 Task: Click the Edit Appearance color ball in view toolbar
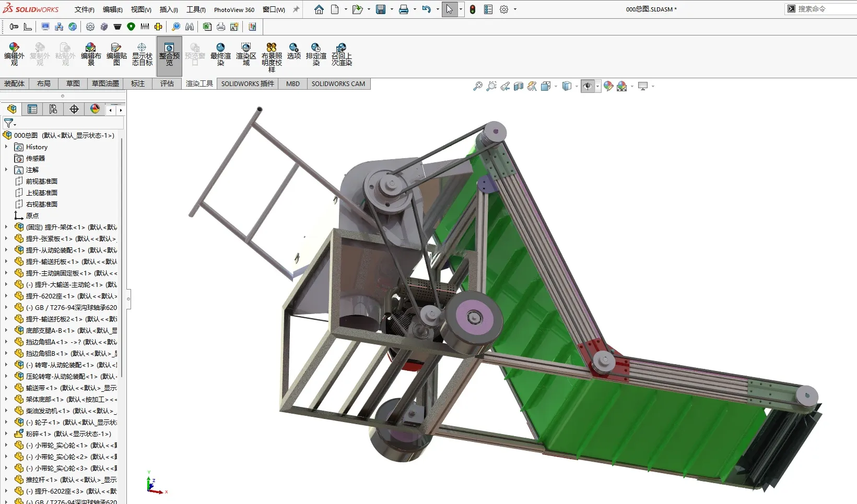608,86
